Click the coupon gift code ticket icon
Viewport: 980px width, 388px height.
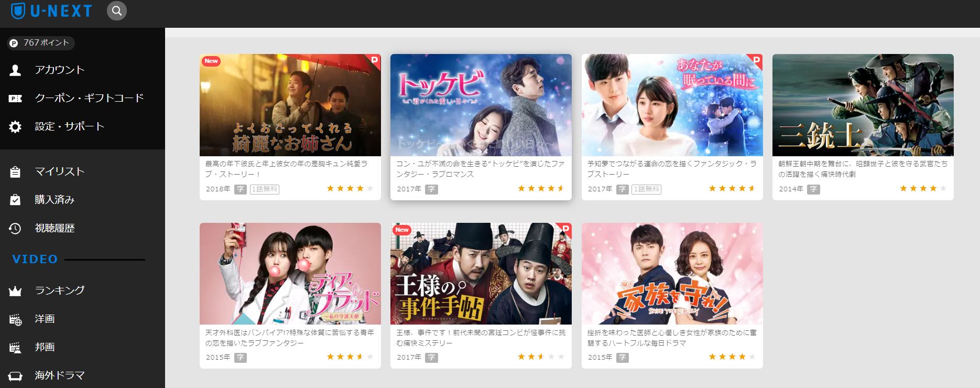click(15, 98)
